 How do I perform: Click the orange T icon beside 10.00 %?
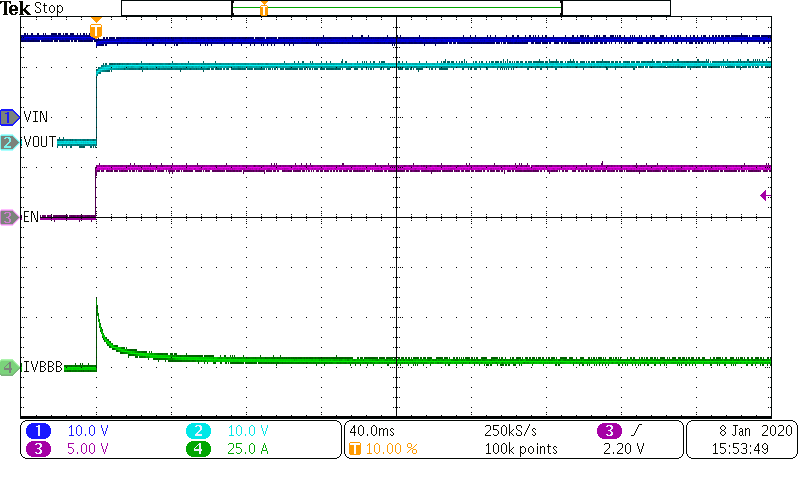[355, 449]
